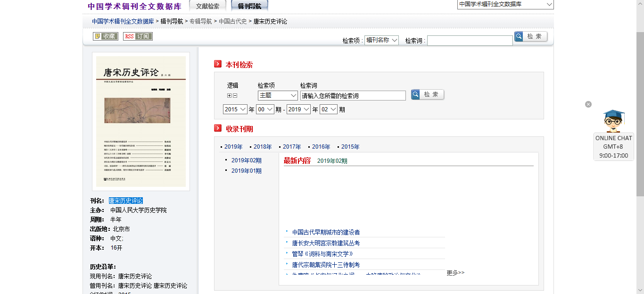Click the 请输入您所需的检索词 input field
The height and width of the screenshot is (294, 644).
353,96
